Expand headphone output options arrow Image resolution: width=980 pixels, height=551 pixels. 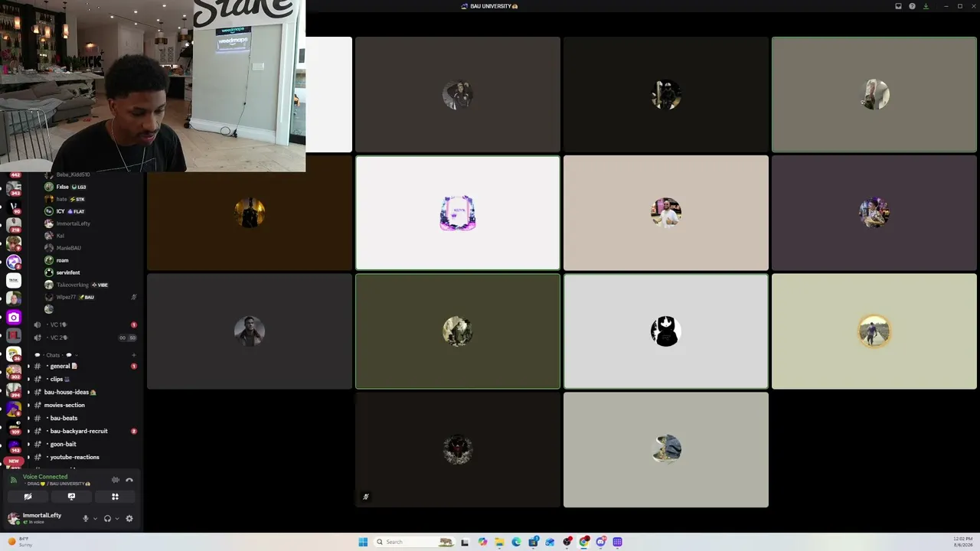117,518
